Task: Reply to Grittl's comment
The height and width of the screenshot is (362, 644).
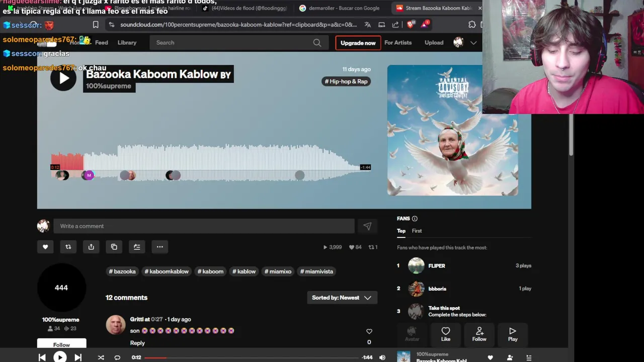Action: [x=137, y=343]
